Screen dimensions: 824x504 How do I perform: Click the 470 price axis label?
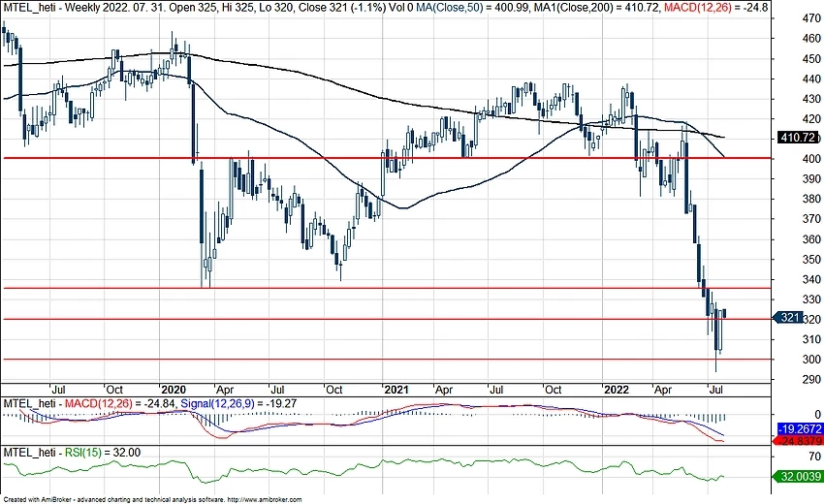(811, 18)
